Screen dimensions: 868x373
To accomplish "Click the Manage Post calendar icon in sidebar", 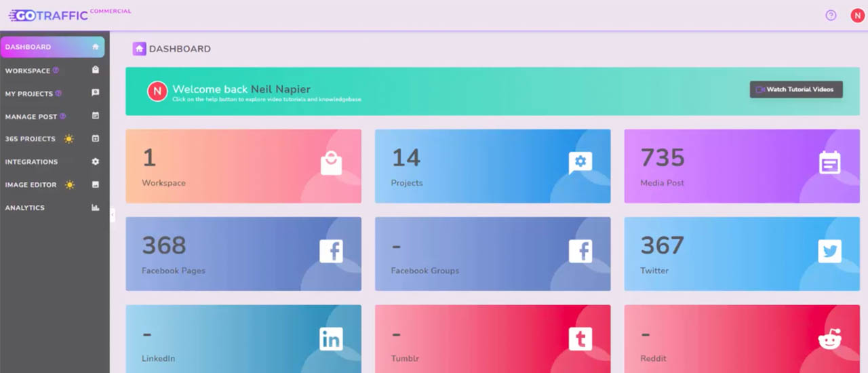I will [x=96, y=116].
